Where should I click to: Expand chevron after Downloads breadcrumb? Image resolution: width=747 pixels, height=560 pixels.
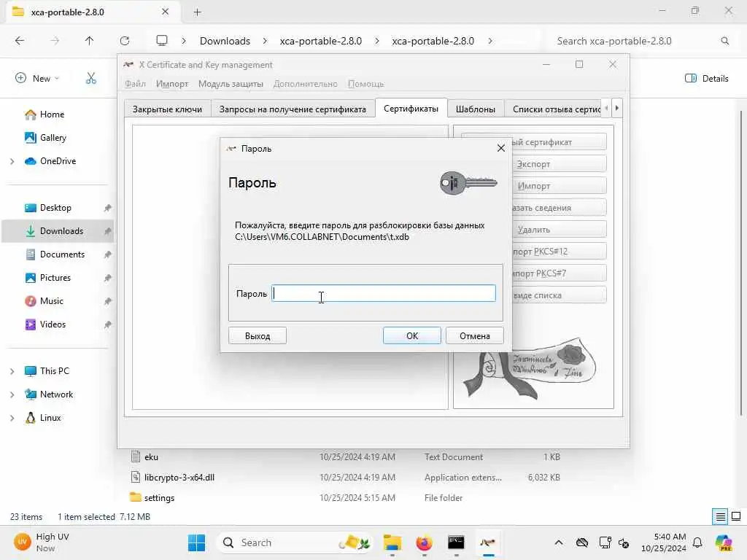tap(265, 41)
